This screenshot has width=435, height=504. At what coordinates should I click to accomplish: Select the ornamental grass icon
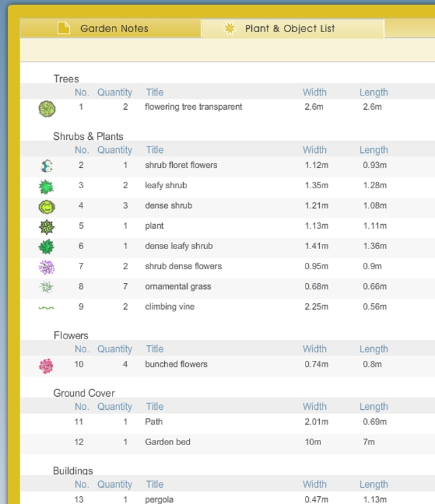pos(46,287)
